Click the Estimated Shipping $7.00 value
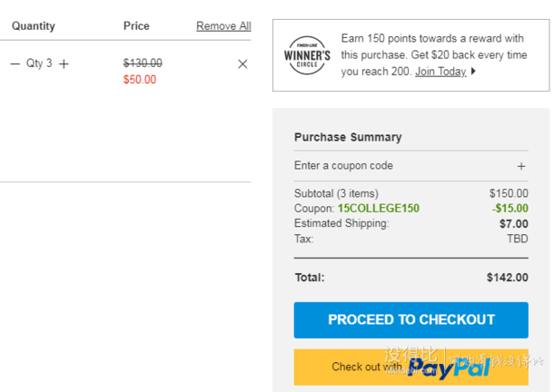This screenshot has width=554, height=392. click(x=514, y=223)
